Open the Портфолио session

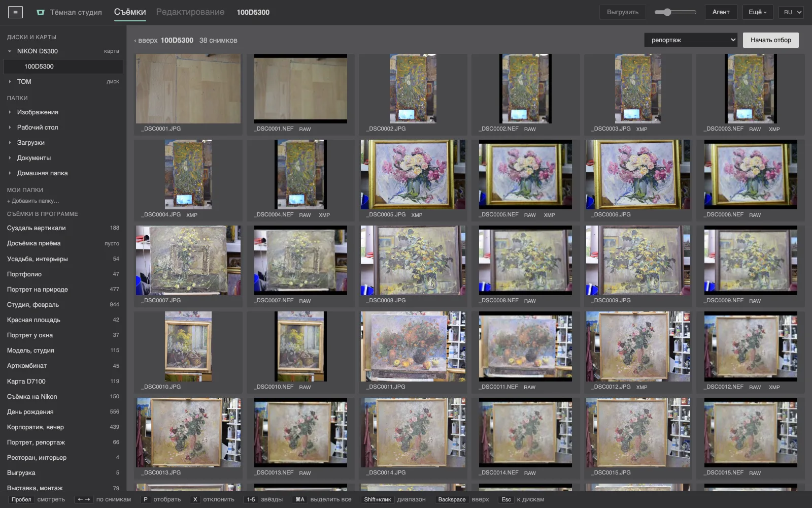63,274
